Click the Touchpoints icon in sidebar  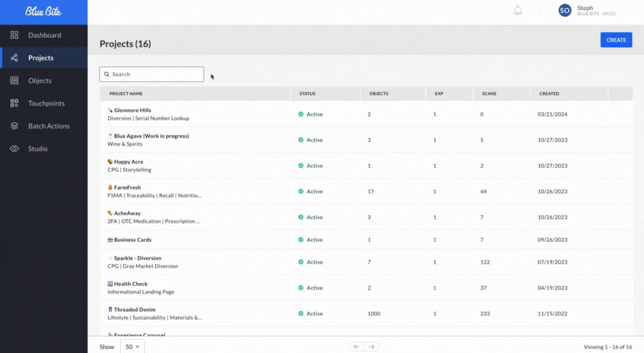click(14, 104)
